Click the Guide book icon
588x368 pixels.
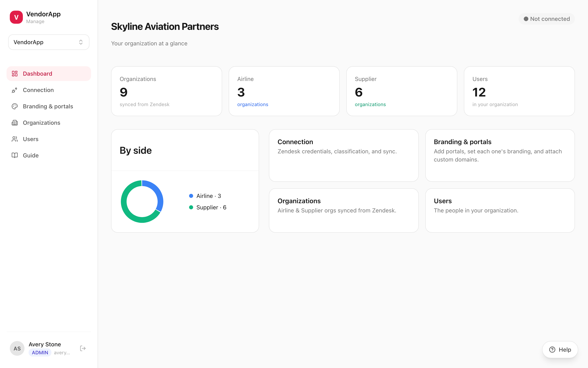point(15,155)
